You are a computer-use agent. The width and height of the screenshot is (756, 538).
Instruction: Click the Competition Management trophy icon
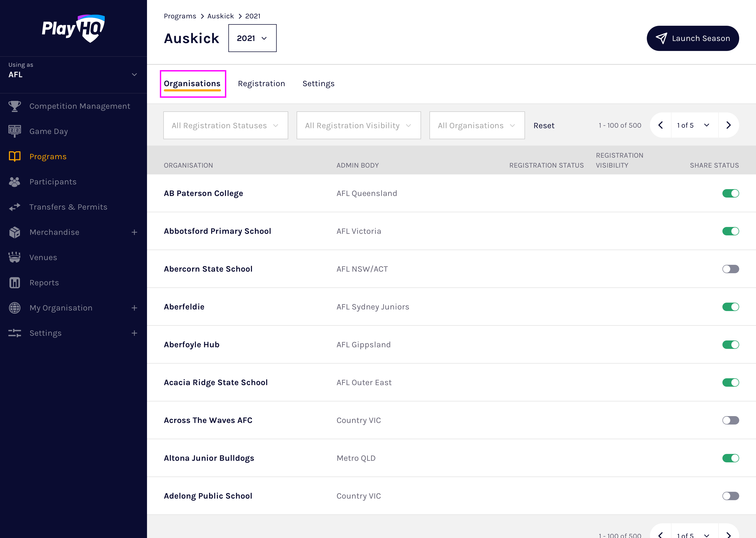point(14,106)
